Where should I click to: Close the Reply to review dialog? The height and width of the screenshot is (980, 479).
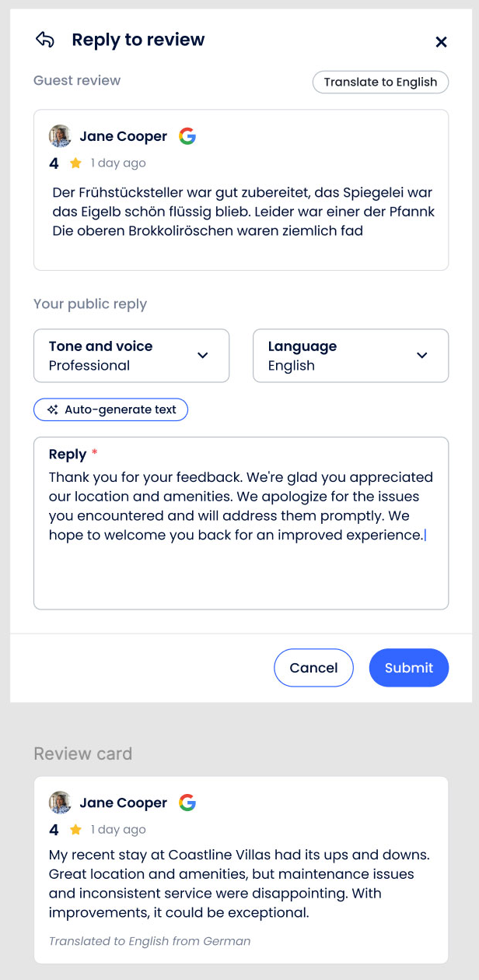(x=441, y=42)
